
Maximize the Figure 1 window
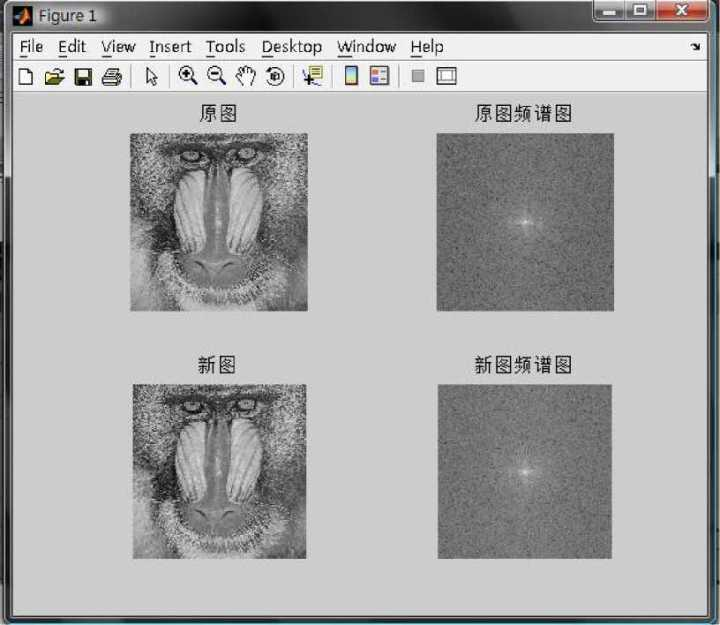(640, 11)
